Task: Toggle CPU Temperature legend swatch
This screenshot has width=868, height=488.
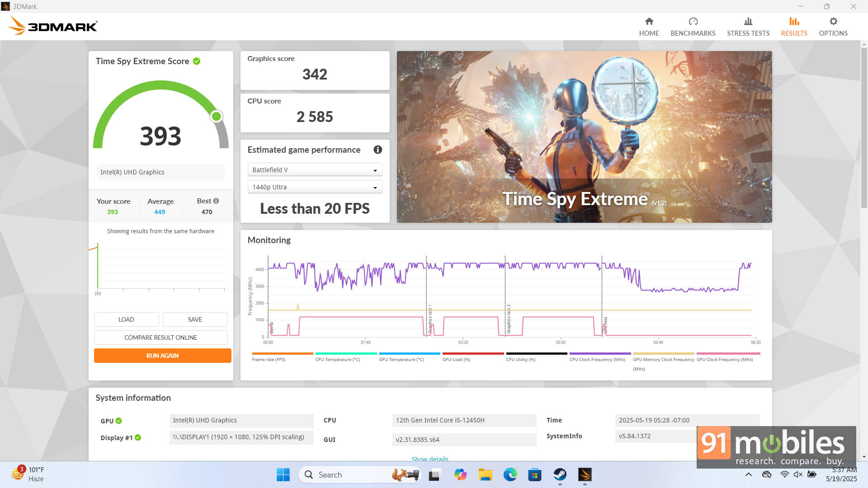Action: click(x=346, y=353)
